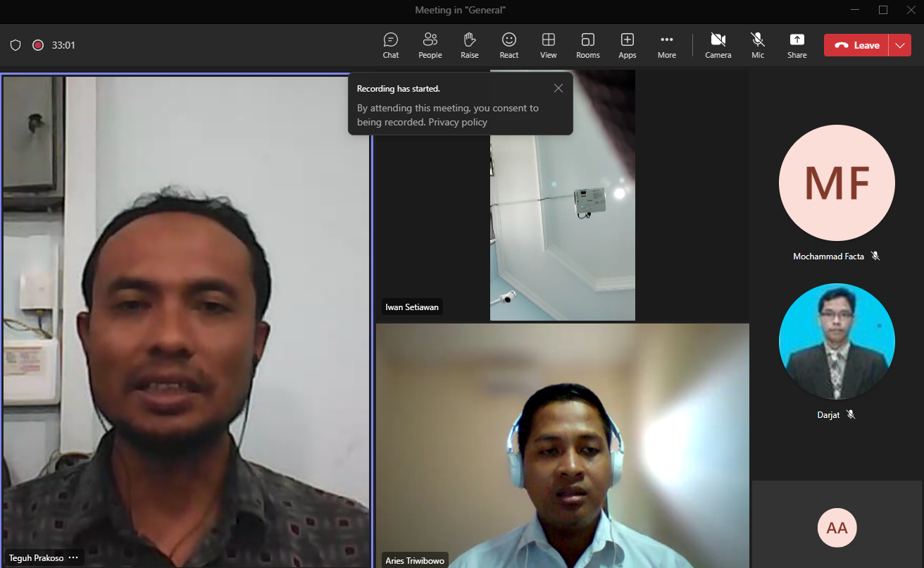
Task: Turn on the Camera
Action: coord(718,45)
